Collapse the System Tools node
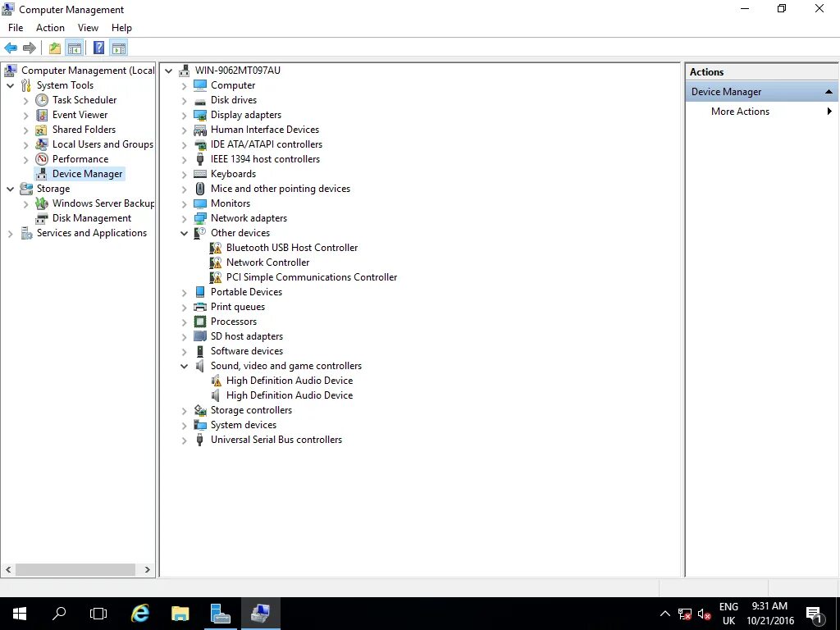840x630 pixels. pos(10,85)
